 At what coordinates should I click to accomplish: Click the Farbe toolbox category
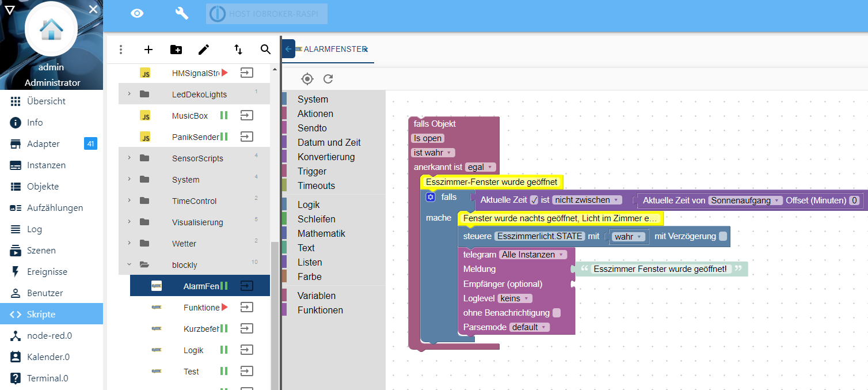(309, 277)
